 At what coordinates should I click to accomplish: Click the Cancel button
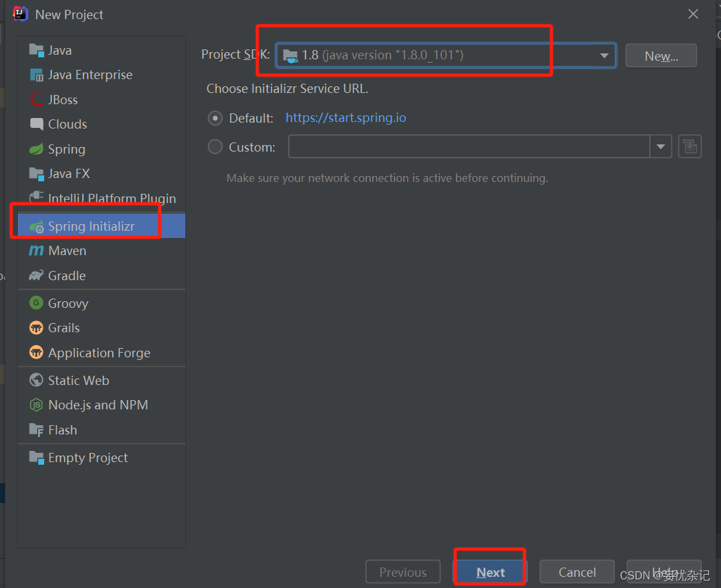coord(577,572)
